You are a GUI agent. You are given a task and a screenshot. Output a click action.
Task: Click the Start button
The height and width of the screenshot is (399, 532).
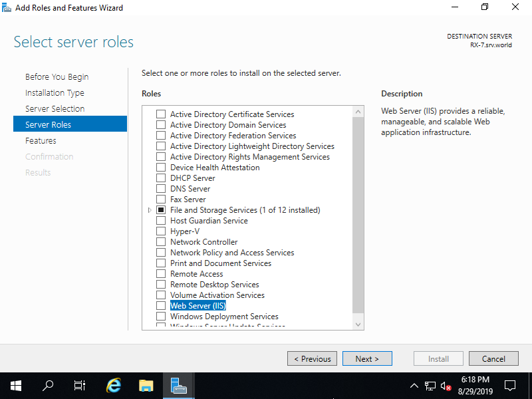[15, 386]
